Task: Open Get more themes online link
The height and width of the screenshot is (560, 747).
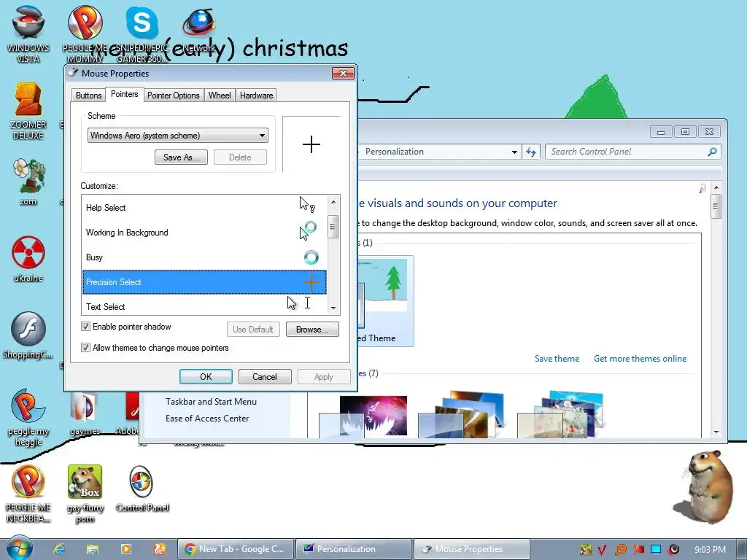Action: coord(640,359)
